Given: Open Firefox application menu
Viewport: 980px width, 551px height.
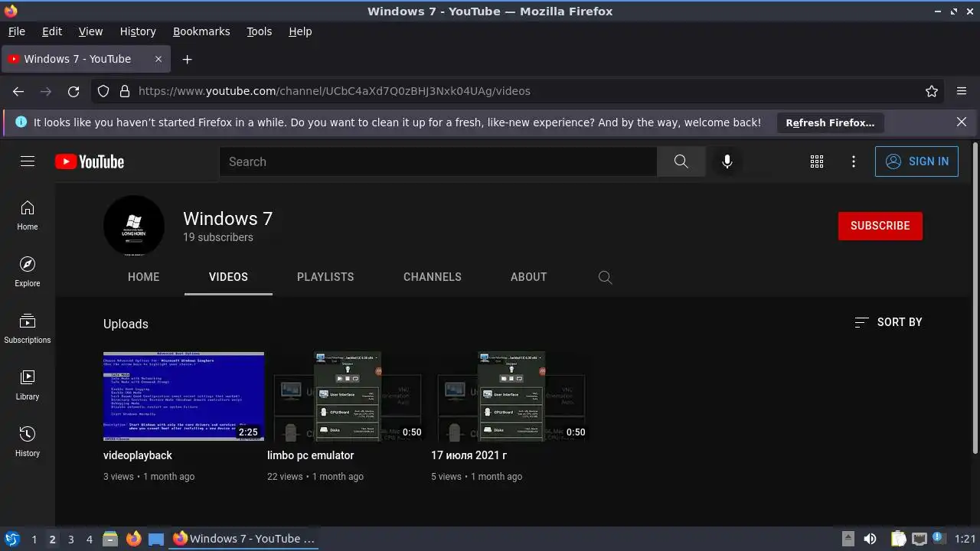Looking at the screenshot, I should pos(962,91).
